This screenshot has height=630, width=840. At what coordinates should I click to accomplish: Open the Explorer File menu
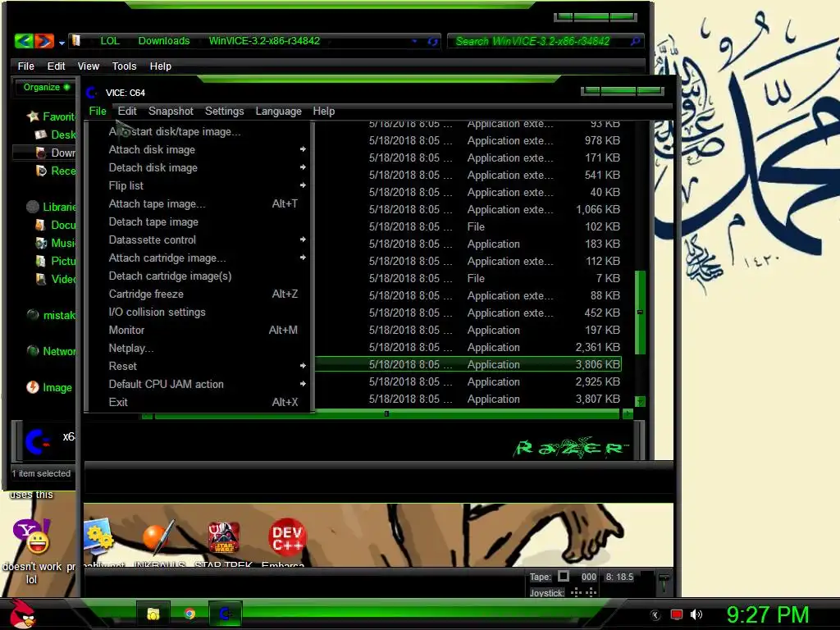point(25,66)
